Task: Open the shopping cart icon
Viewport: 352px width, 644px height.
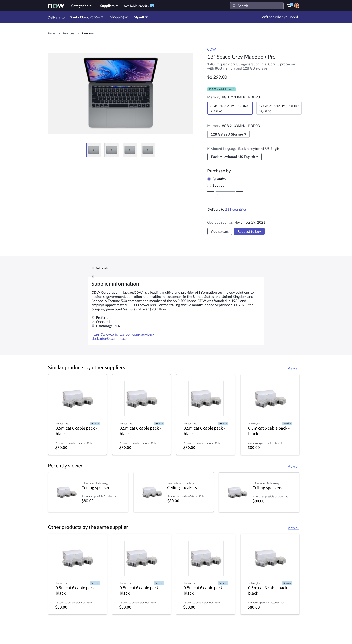Action: 289,6
